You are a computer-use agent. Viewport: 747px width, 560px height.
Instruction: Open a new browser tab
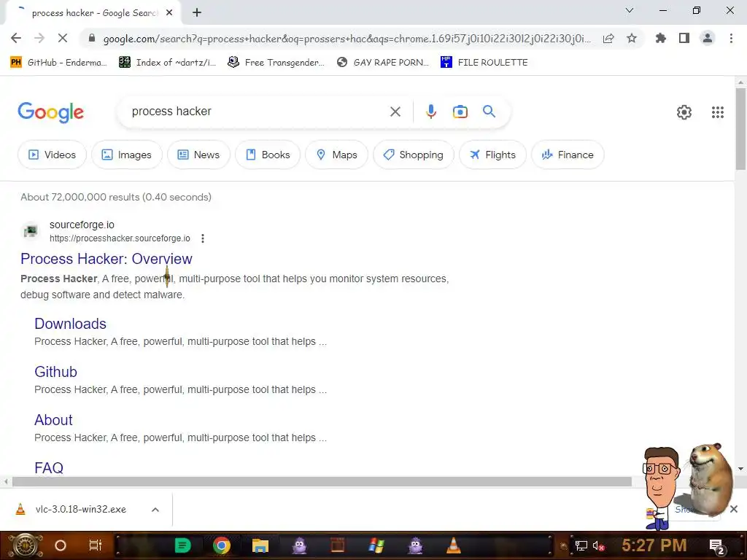point(197,13)
